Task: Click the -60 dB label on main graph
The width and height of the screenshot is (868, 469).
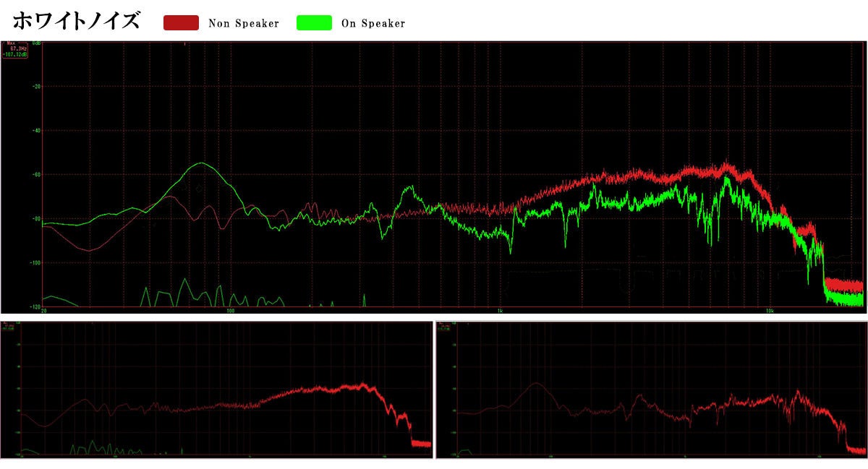Action: [x=36, y=175]
